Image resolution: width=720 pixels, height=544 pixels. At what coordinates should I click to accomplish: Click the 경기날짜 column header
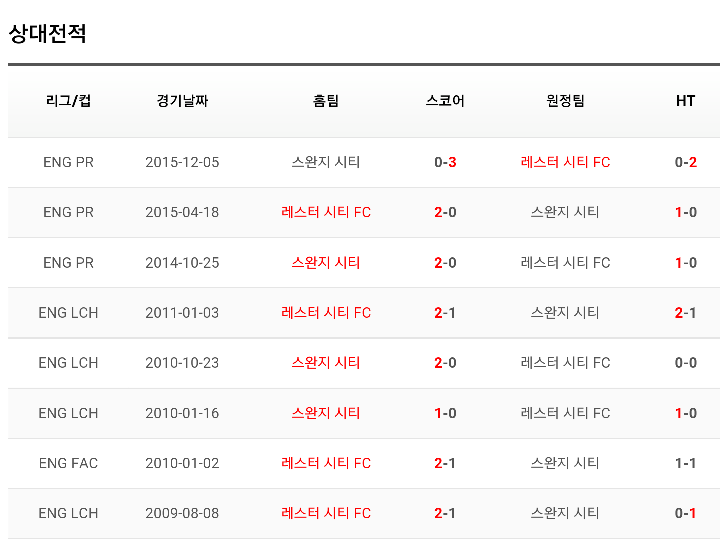(182, 101)
